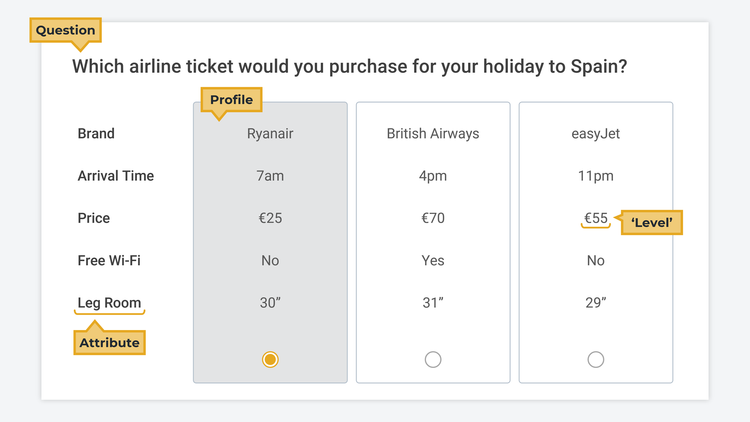Click the yellow Attribute label tag
The width and height of the screenshot is (750, 422).
(x=109, y=343)
